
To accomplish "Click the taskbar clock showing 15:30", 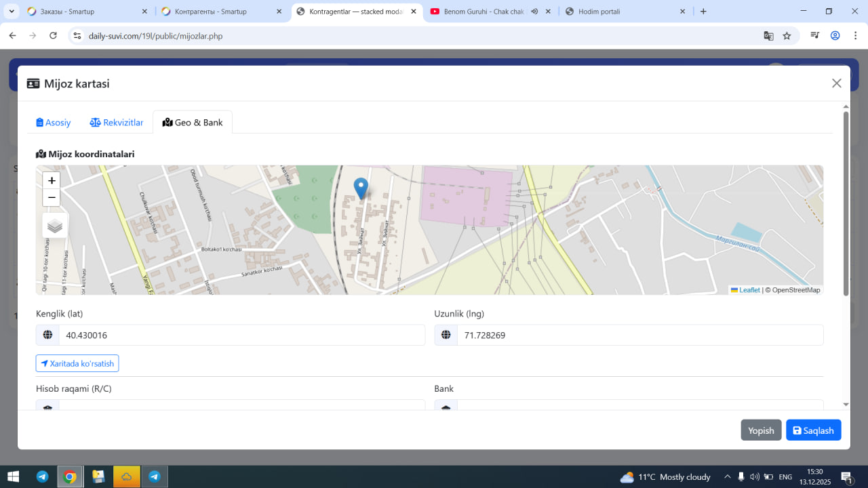I will pyautogui.click(x=814, y=477).
